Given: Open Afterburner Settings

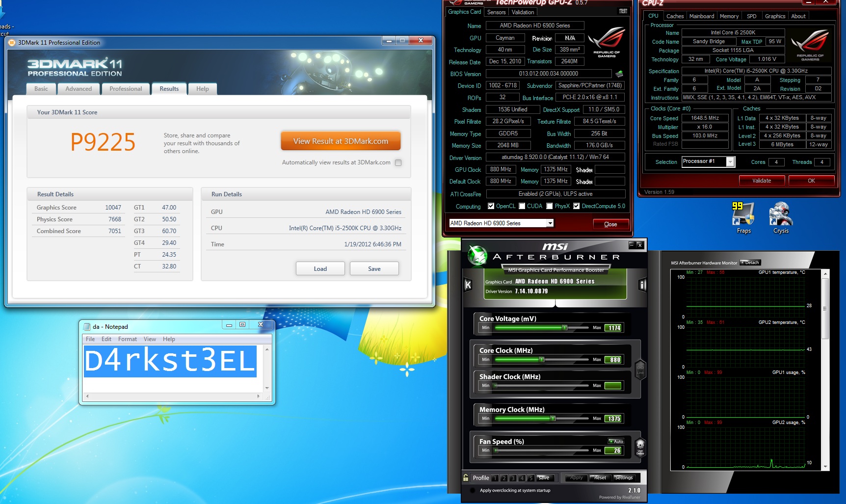Looking at the screenshot, I should click(624, 478).
